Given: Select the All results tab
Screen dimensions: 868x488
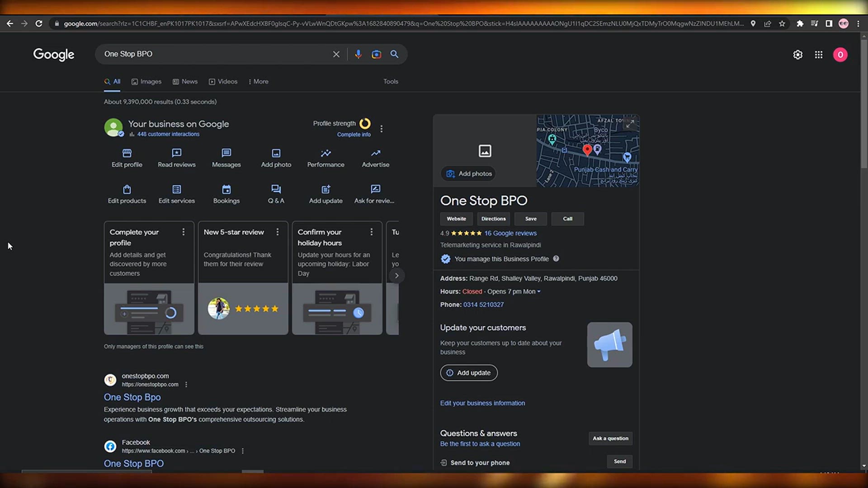Looking at the screenshot, I should [x=112, y=82].
